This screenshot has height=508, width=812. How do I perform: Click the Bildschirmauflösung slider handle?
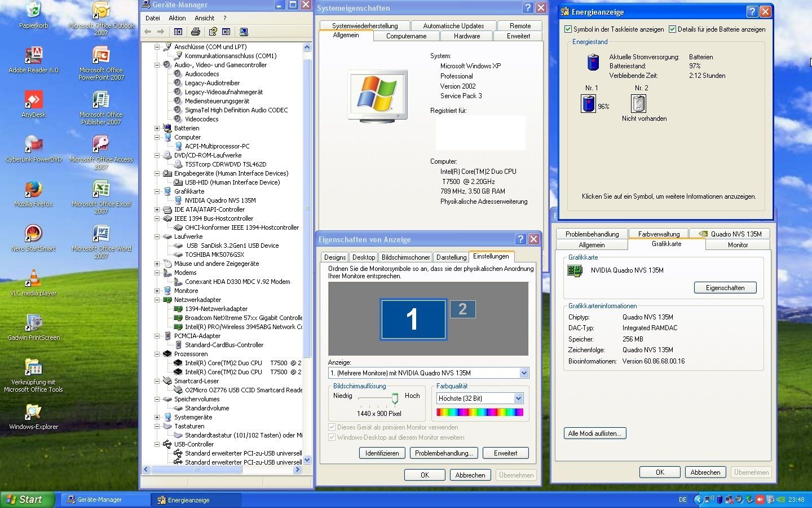click(395, 399)
